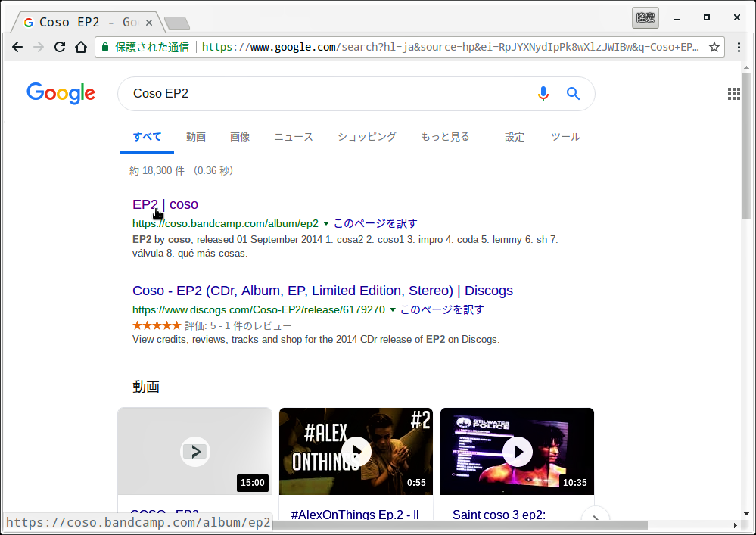This screenshot has width=756, height=535.
Task: Open the ツール options
Action: [x=565, y=137]
